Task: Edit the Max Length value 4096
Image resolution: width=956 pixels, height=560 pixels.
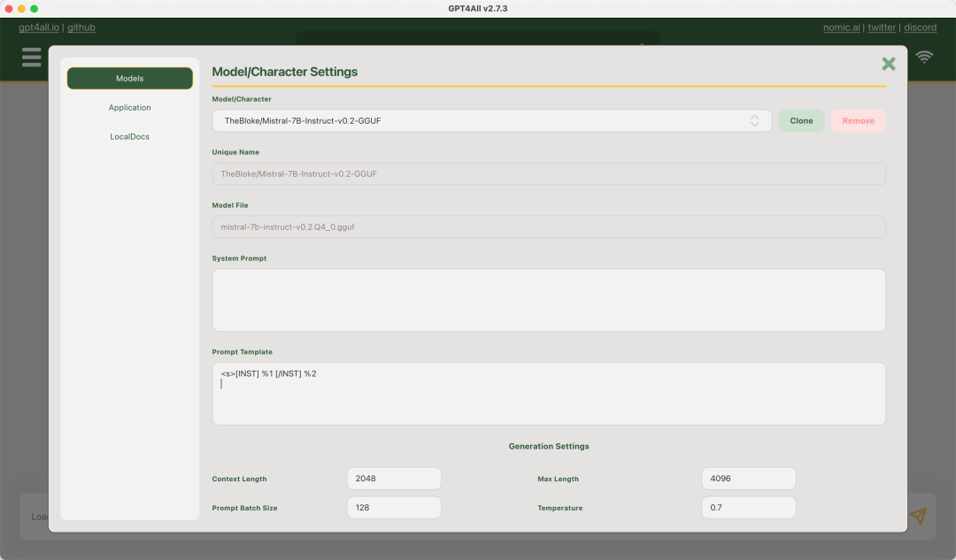Action: click(x=749, y=479)
